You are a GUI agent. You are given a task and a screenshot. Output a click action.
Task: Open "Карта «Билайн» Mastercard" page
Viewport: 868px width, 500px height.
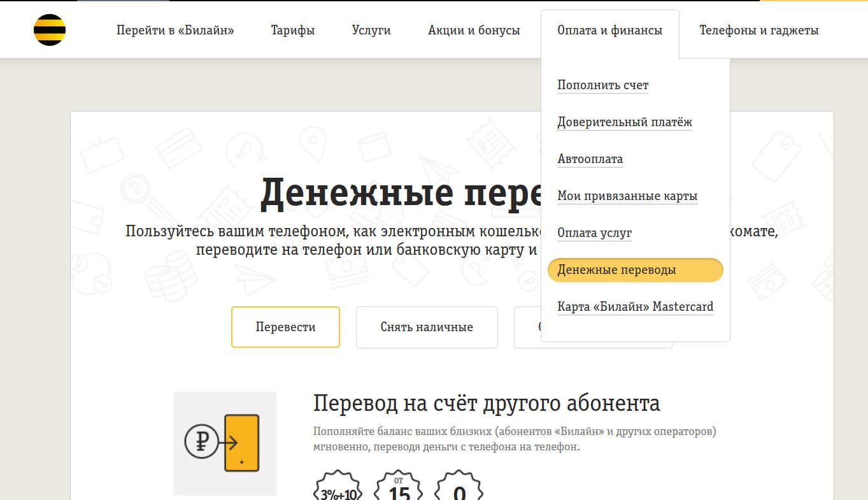point(635,306)
